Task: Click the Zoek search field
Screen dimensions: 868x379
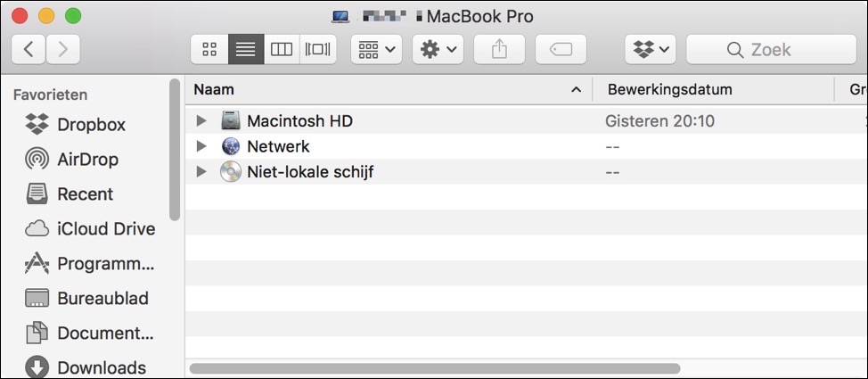Action: click(x=771, y=49)
